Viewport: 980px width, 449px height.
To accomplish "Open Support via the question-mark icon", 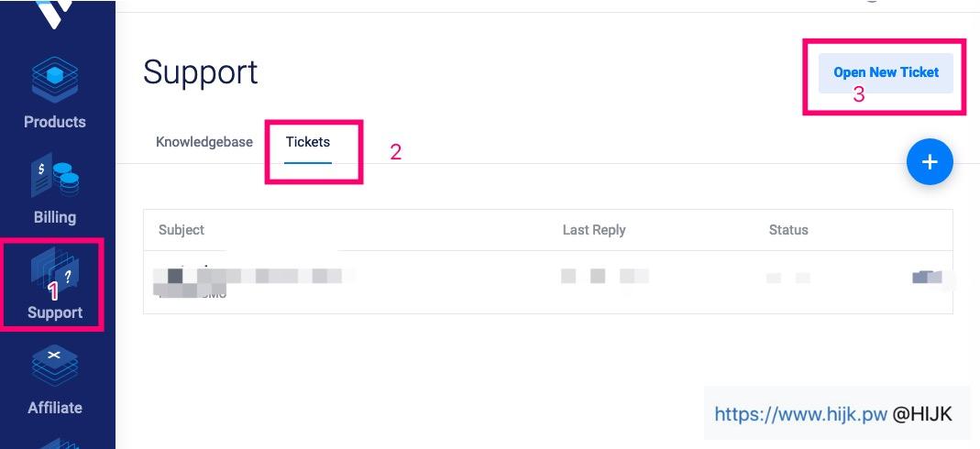I will (55, 272).
